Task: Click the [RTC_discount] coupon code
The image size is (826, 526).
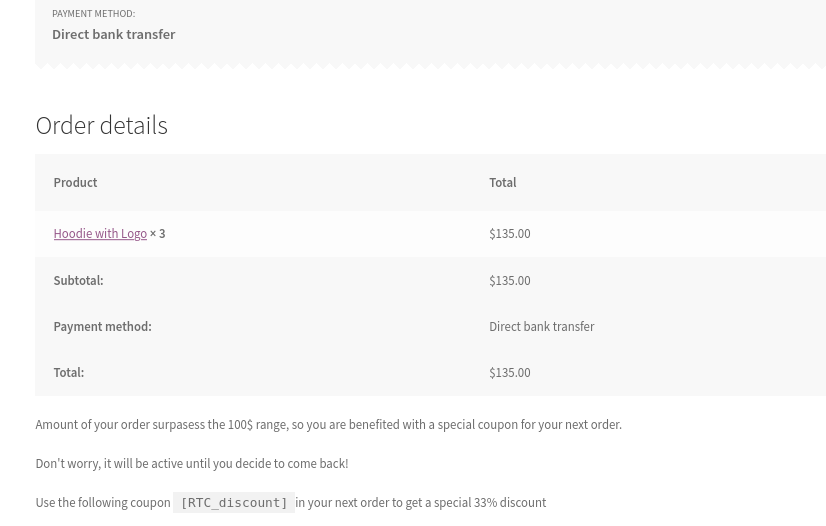Action: (x=234, y=503)
